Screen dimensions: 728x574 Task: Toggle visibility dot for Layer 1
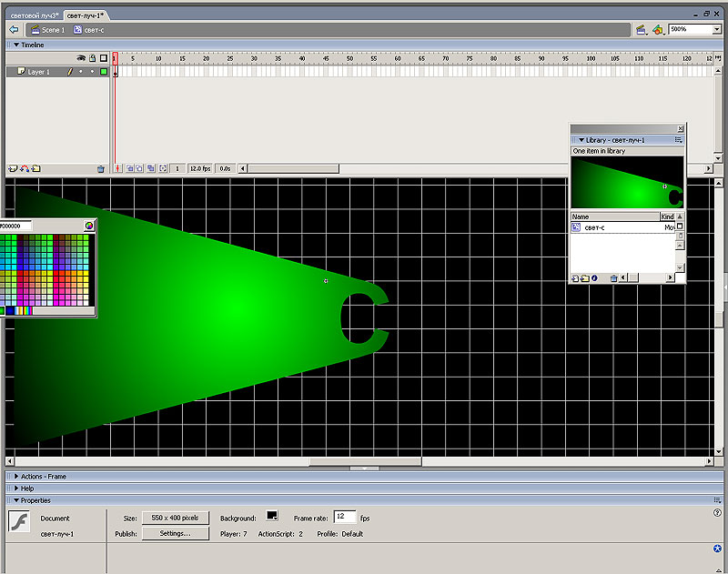click(x=80, y=71)
